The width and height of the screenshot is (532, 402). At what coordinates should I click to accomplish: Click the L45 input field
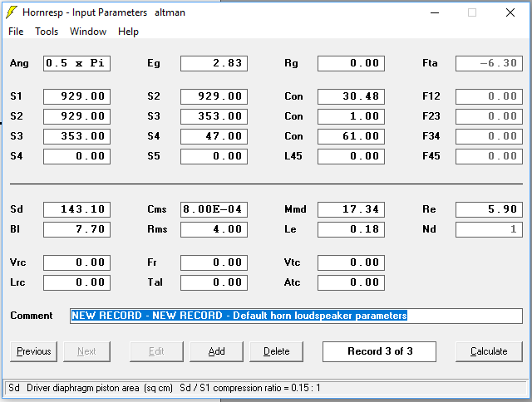click(x=351, y=157)
